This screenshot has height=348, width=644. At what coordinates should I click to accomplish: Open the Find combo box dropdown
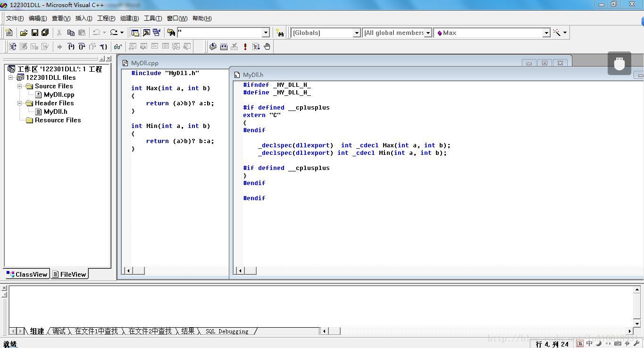pos(266,33)
